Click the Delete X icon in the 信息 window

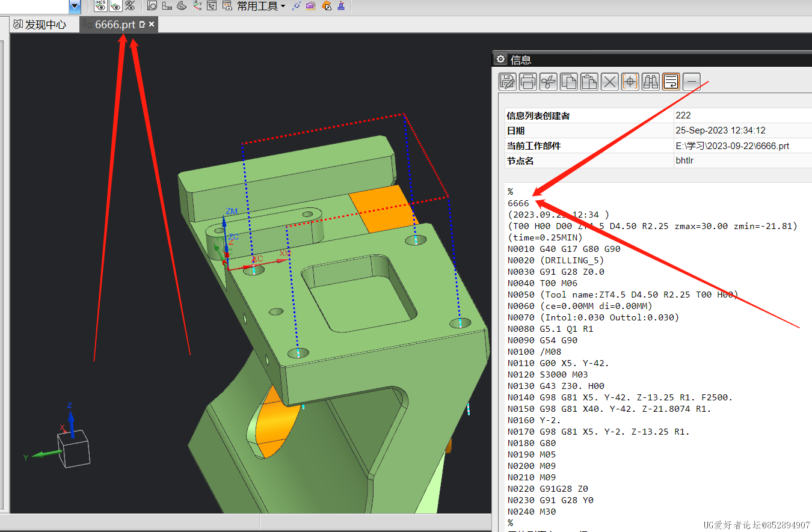pos(610,81)
